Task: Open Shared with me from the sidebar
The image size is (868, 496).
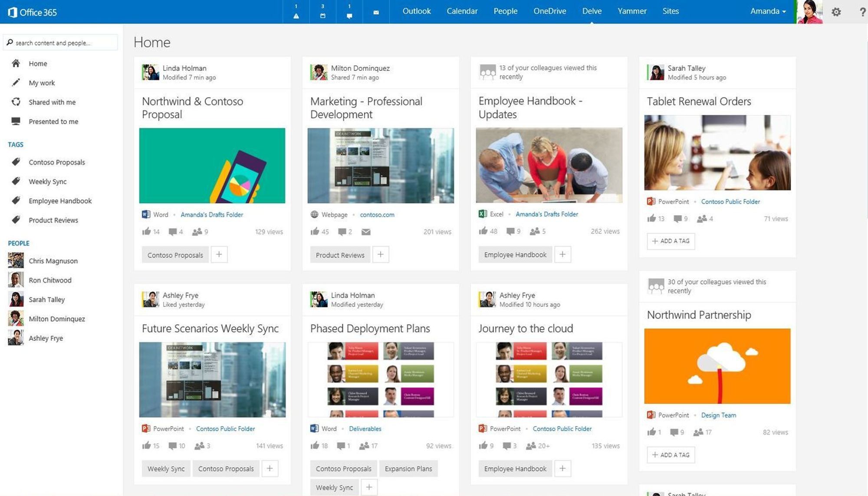Action: click(x=52, y=102)
